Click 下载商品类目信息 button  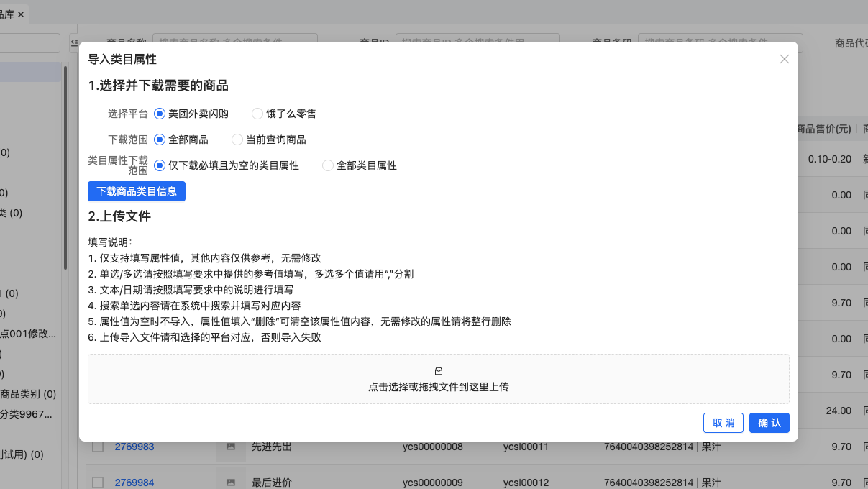[137, 191]
